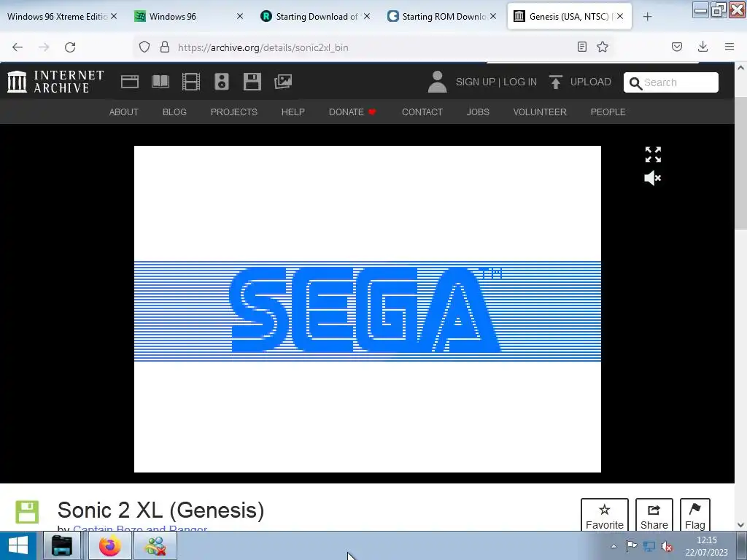Show hidden system tray icons
The height and width of the screenshot is (560, 747).
pyautogui.click(x=614, y=546)
